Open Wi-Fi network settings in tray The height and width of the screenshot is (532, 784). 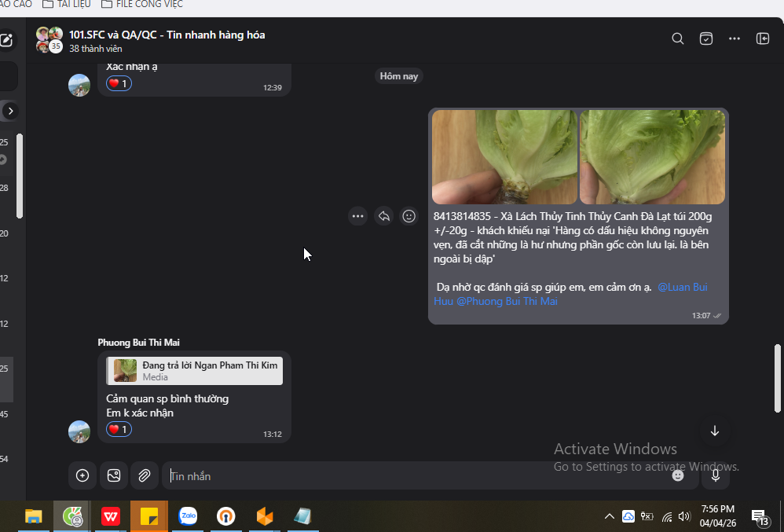[x=667, y=516]
